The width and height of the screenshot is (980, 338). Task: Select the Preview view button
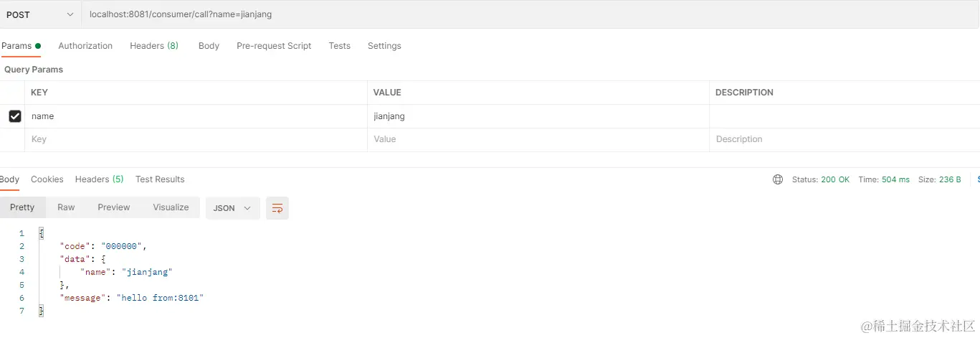[x=114, y=207]
